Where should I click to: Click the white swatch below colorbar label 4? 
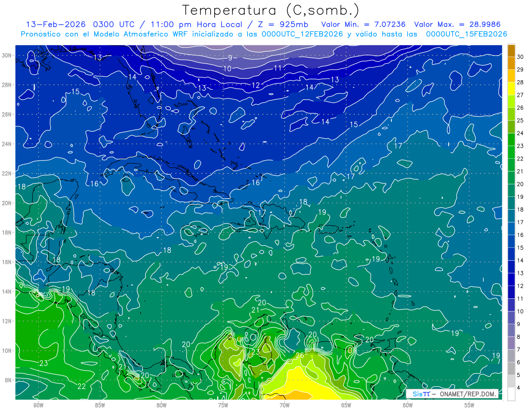[511, 394]
